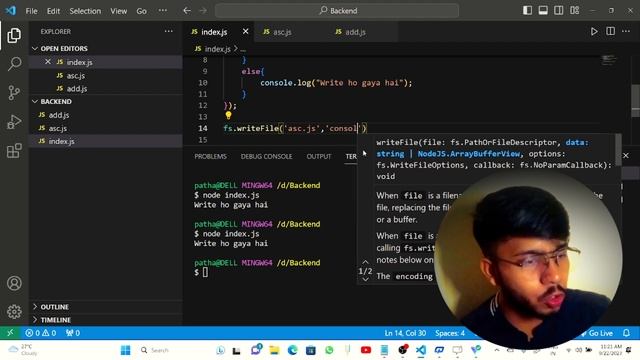Open asc.js in BACKEND folder

(x=58, y=128)
